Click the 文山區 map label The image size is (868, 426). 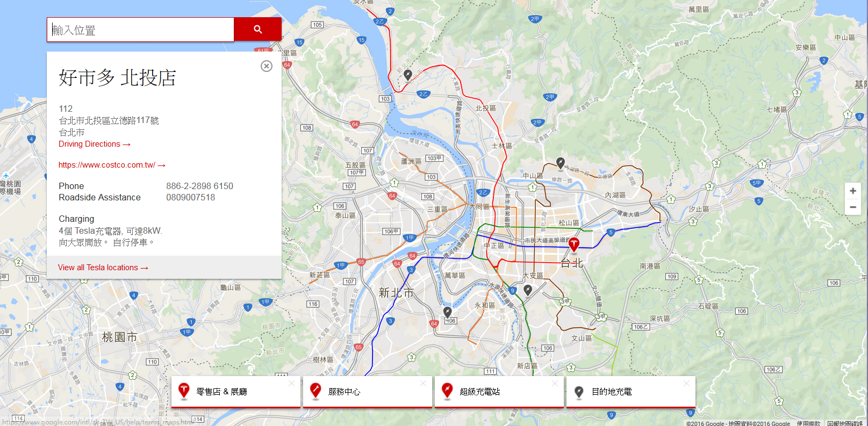click(x=582, y=338)
